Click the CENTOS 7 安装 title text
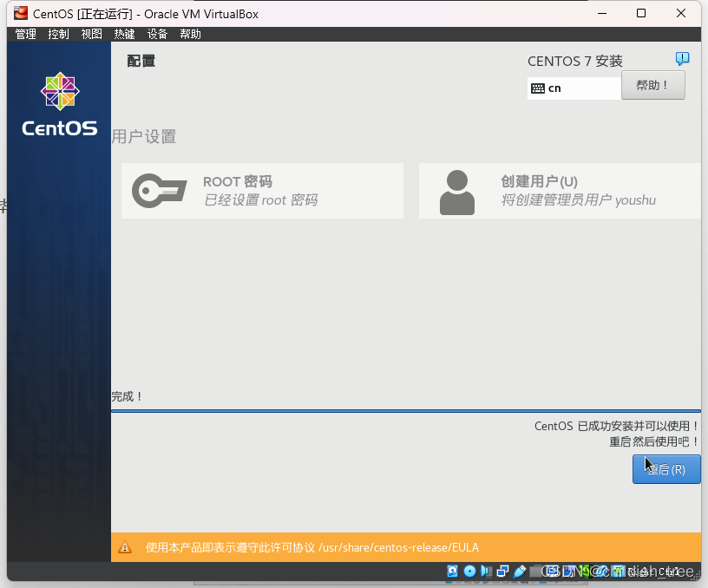Screen dimensions: 708x588 [x=574, y=61]
